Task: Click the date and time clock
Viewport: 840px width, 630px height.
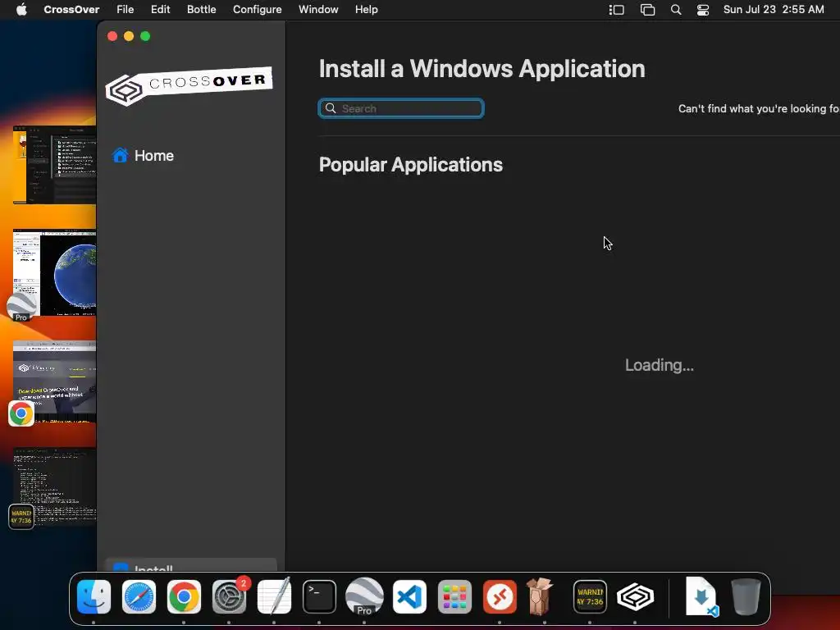Action: tap(774, 9)
